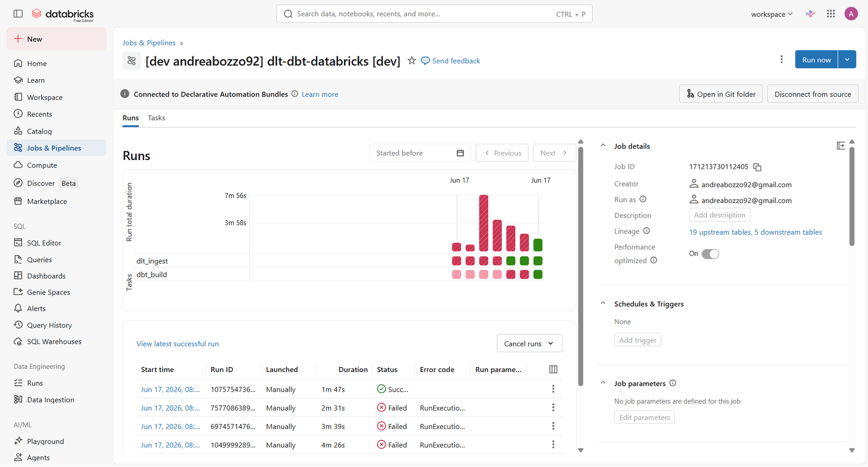
Task: Click the Open in Git folder button
Action: point(720,94)
